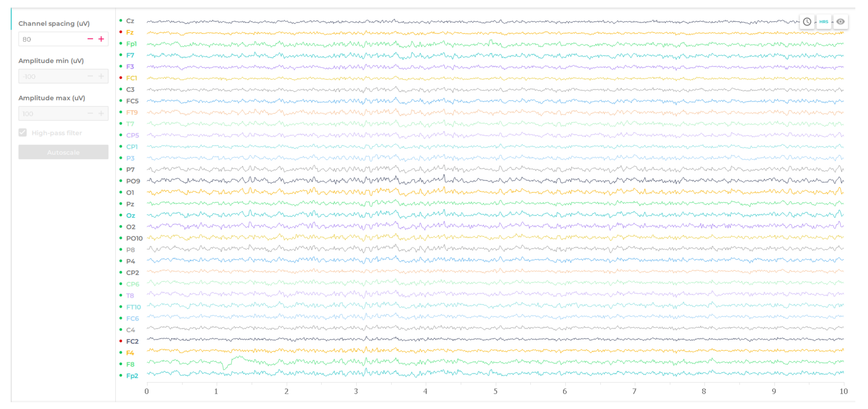Click the Amplitude max plus stepper
Image resolution: width=868 pixels, height=409 pixels.
pyautogui.click(x=101, y=114)
